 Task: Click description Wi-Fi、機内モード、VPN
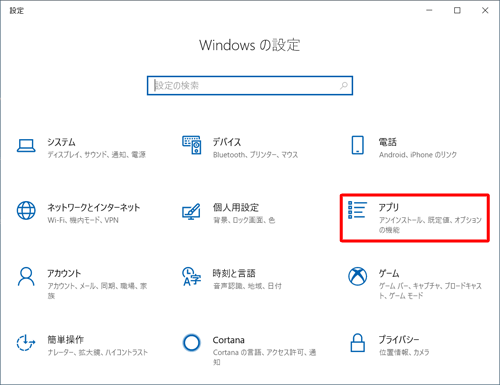point(83,220)
